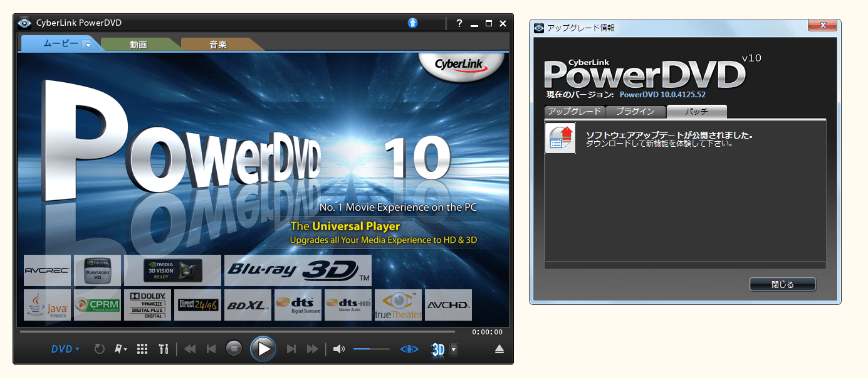Maximize the PowerDVD window
The height and width of the screenshot is (379, 868).
[x=489, y=23]
